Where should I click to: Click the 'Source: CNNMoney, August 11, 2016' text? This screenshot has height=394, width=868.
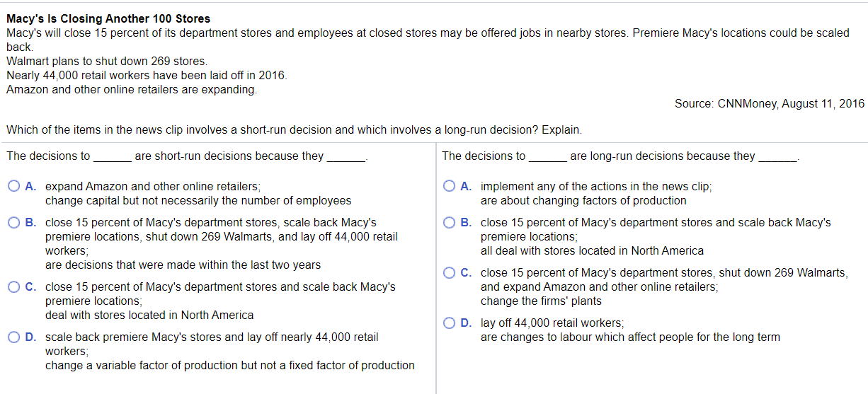pos(770,104)
